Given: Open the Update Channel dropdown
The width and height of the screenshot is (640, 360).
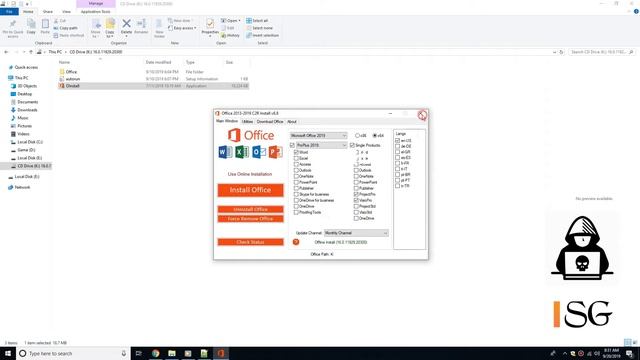Looking at the screenshot, I should point(356,233).
